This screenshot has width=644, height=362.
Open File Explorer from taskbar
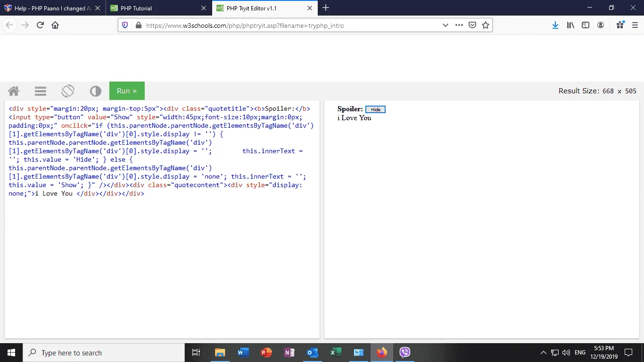tap(220, 353)
